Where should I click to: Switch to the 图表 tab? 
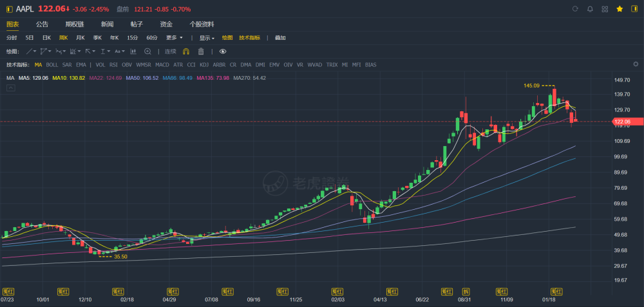point(13,24)
